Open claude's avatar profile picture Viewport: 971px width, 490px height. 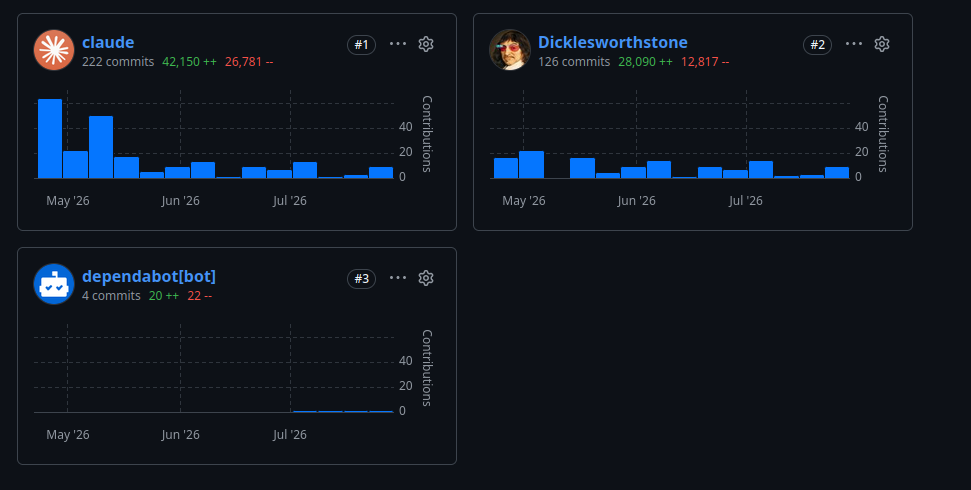point(54,50)
